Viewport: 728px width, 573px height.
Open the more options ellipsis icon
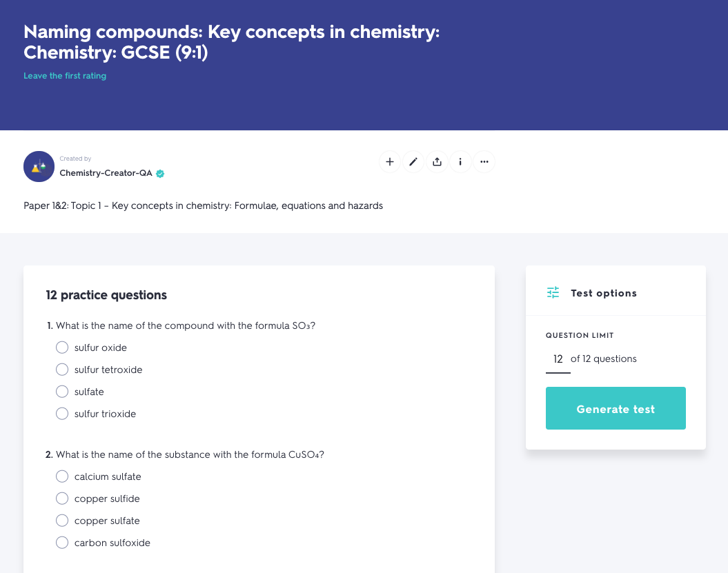(484, 161)
